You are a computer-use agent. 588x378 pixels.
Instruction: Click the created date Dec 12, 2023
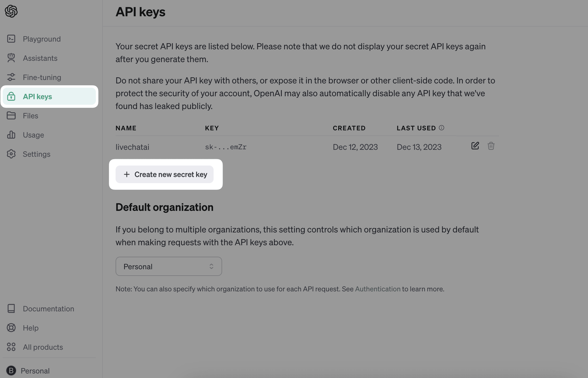[x=355, y=147]
